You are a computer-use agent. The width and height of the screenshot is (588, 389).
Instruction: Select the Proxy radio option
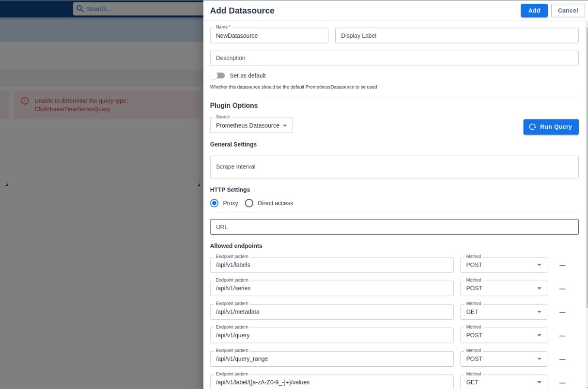(x=215, y=203)
